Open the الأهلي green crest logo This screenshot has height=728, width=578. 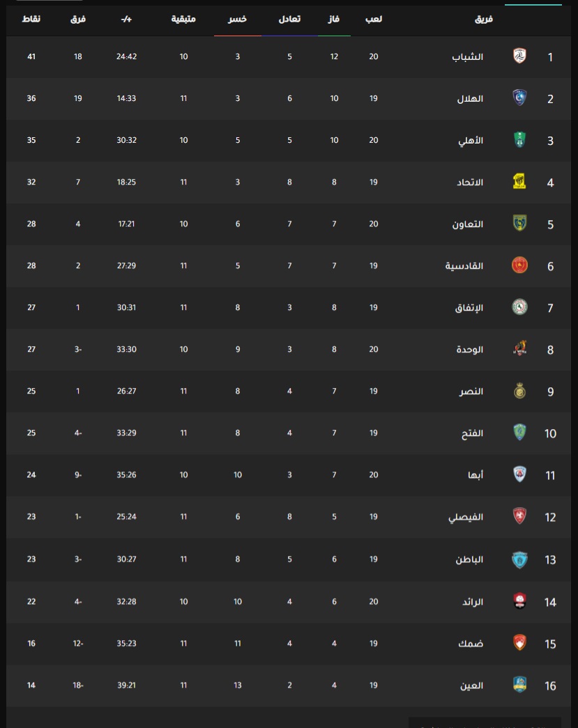[519, 140]
